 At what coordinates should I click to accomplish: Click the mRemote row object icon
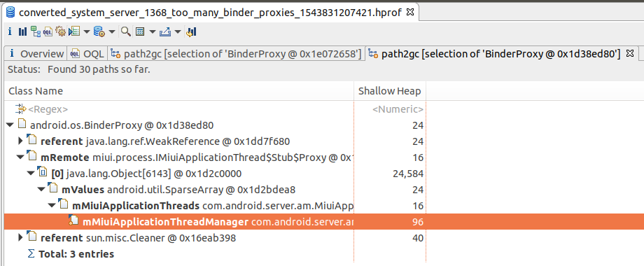32,156
